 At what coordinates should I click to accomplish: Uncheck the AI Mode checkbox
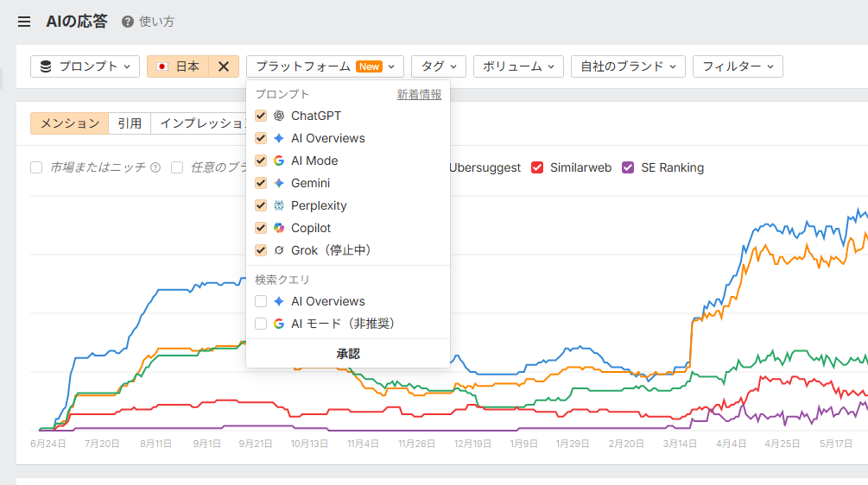tap(261, 161)
